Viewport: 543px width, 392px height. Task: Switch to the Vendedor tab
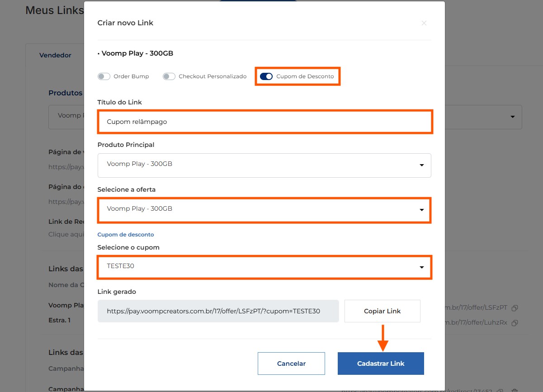pos(55,55)
